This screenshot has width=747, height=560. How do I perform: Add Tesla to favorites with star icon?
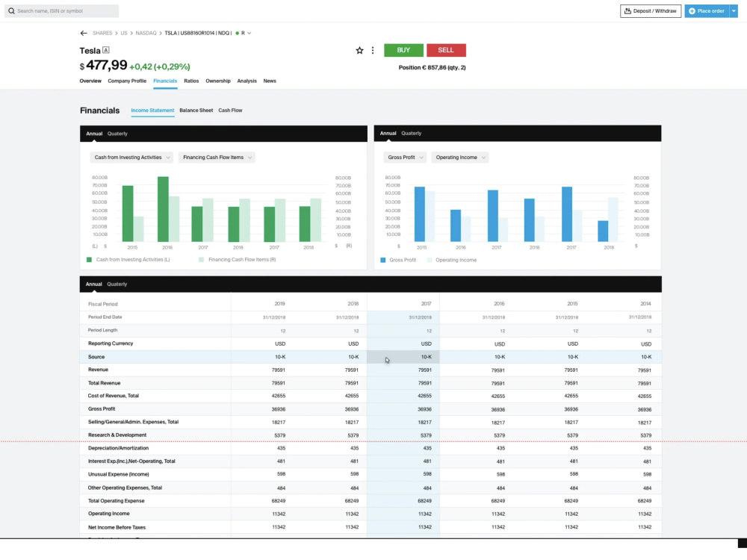point(360,51)
